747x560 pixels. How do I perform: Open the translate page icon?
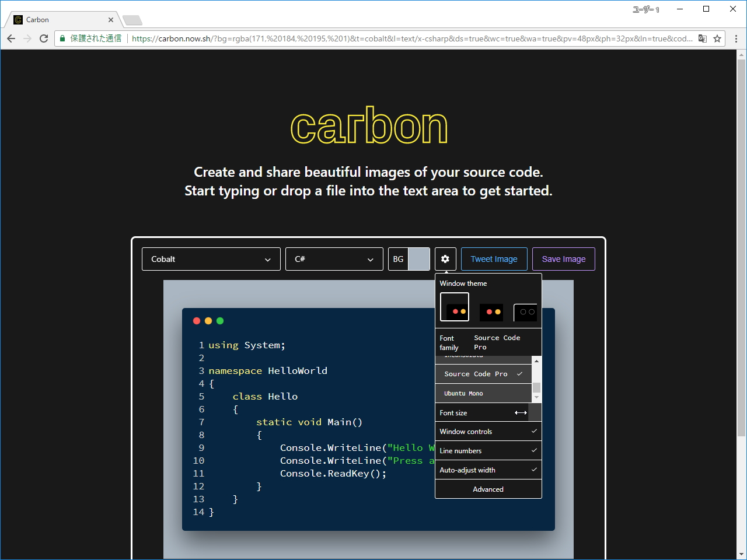703,38
